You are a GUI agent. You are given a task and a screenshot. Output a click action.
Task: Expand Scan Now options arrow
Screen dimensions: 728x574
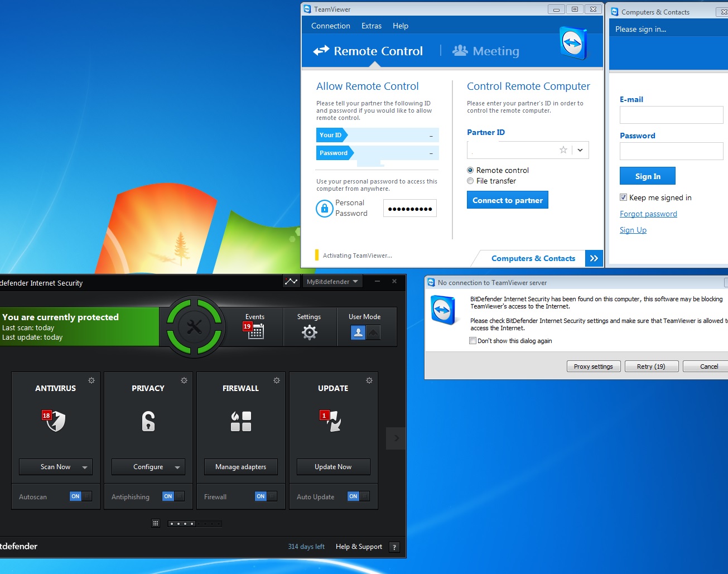(85, 467)
